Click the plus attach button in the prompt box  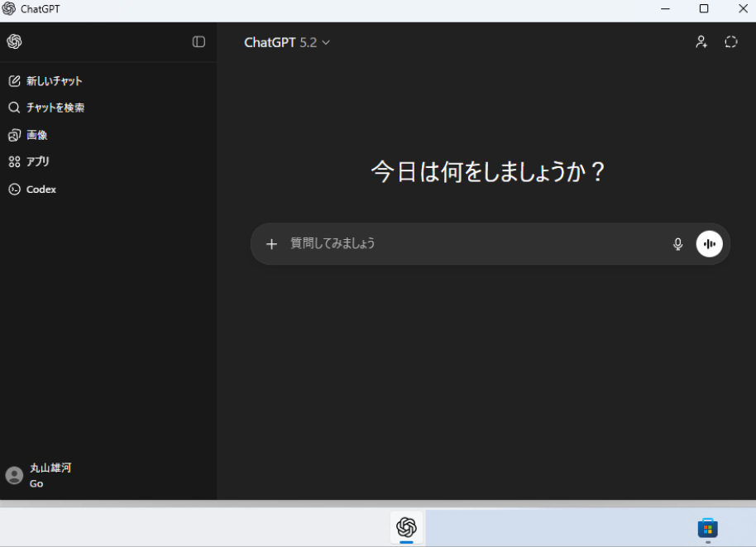[x=271, y=244]
